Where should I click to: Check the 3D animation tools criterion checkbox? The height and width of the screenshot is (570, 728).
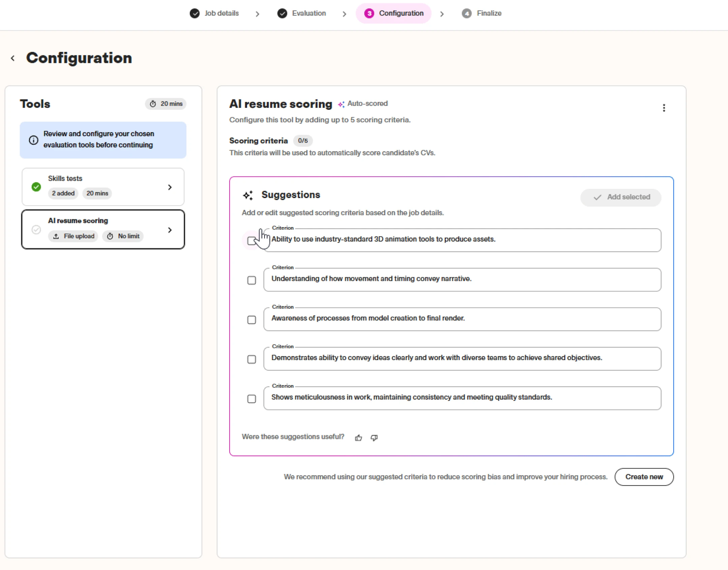click(x=251, y=241)
